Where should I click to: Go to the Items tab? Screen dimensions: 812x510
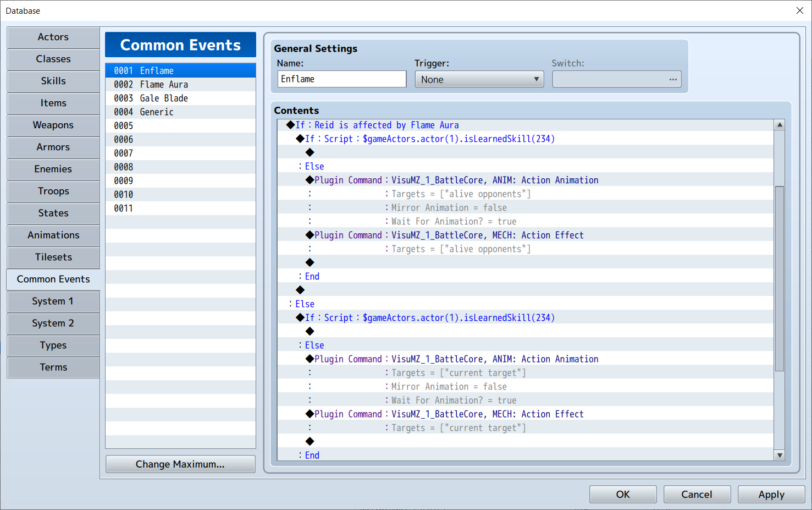53,103
